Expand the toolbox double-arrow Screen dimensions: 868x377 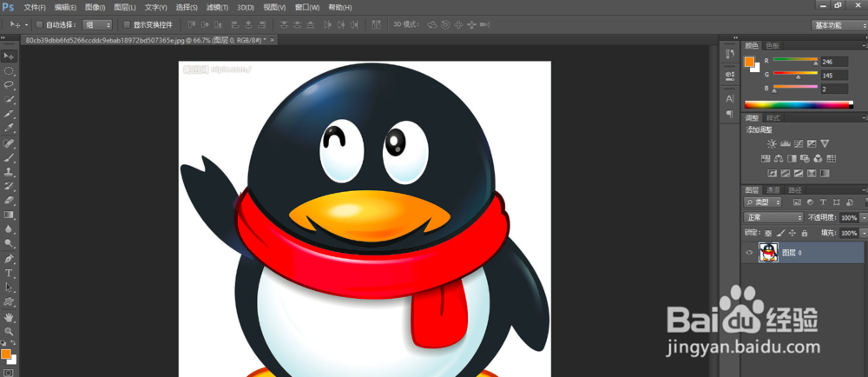[x=3, y=37]
